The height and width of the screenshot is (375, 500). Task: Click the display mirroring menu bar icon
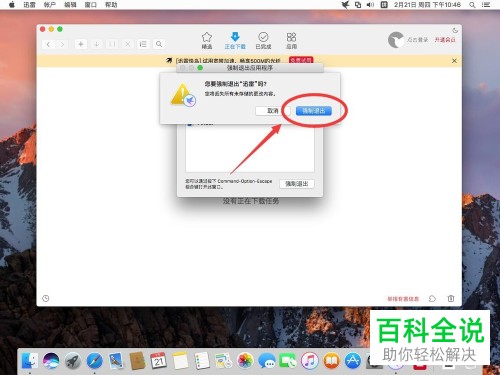click(x=358, y=5)
